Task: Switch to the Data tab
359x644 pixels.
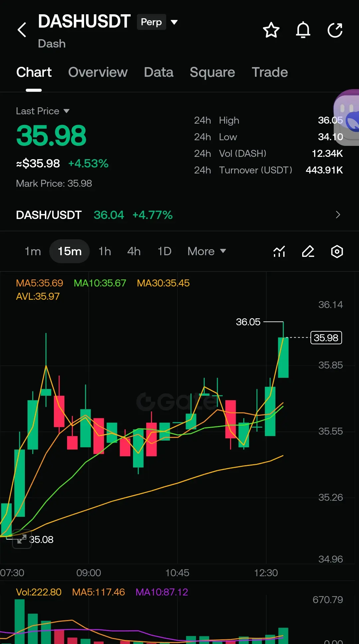Action: point(159,72)
